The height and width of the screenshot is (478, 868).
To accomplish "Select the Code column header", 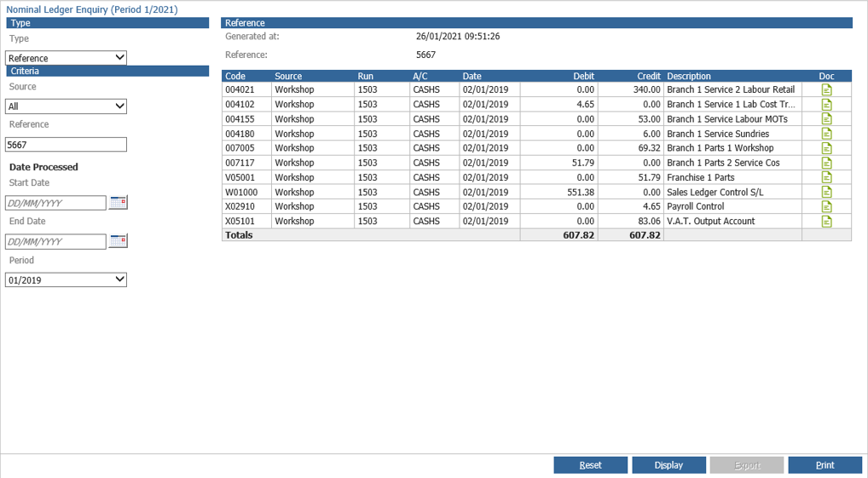I will [235, 77].
